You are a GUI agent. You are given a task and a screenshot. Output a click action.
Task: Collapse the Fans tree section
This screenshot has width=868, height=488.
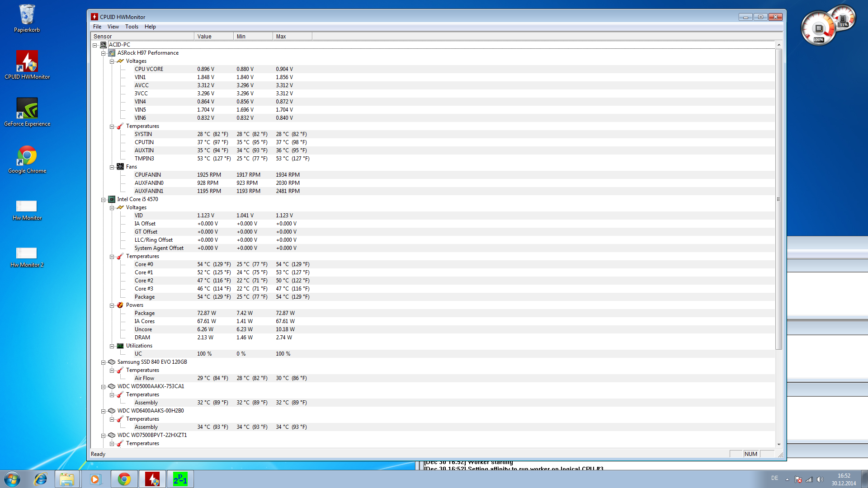click(x=112, y=167)
